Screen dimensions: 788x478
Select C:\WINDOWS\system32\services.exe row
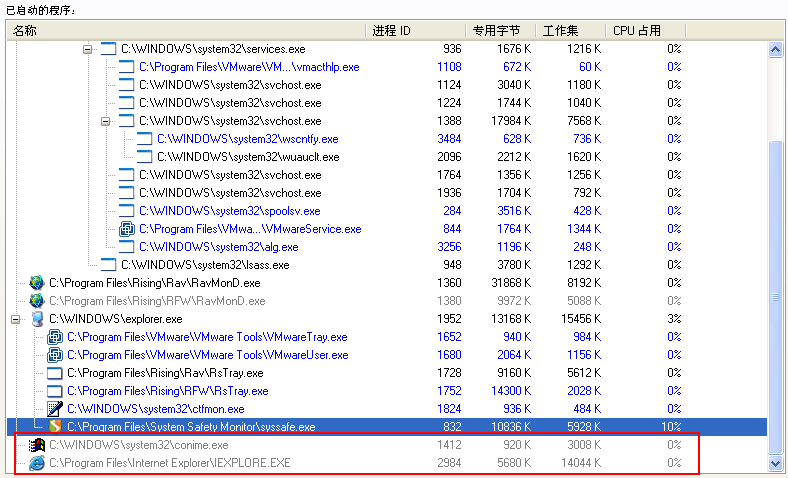(387, 49)
